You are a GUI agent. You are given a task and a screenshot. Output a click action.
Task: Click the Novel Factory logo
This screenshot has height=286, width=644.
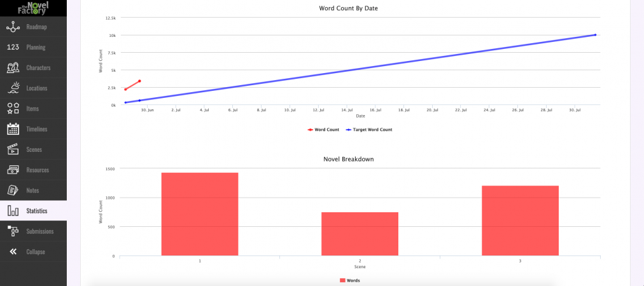33,8
